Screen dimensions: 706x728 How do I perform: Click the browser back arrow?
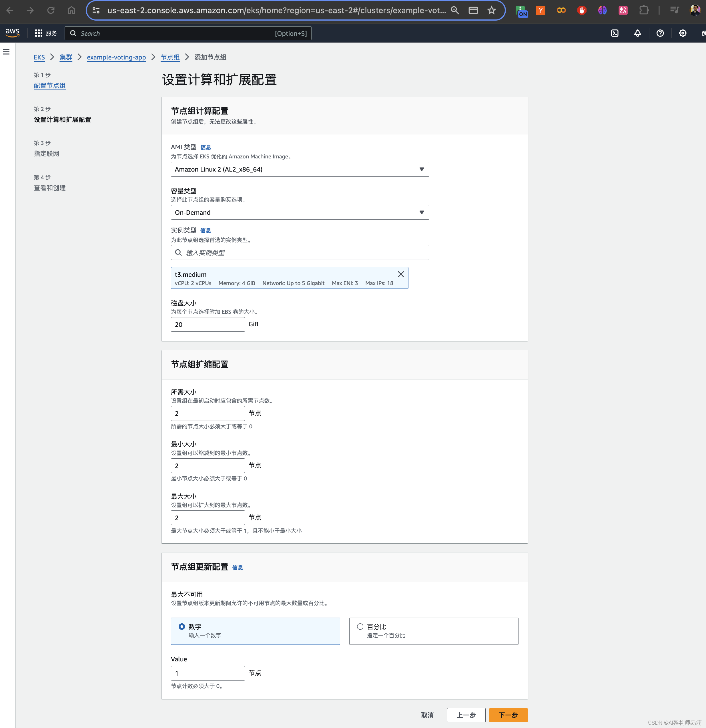click(x=10, y=10)
